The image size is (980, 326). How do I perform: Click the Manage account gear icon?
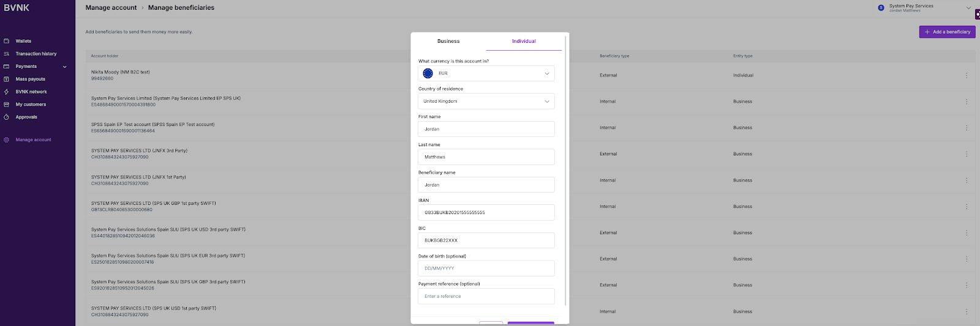point(7,139)
